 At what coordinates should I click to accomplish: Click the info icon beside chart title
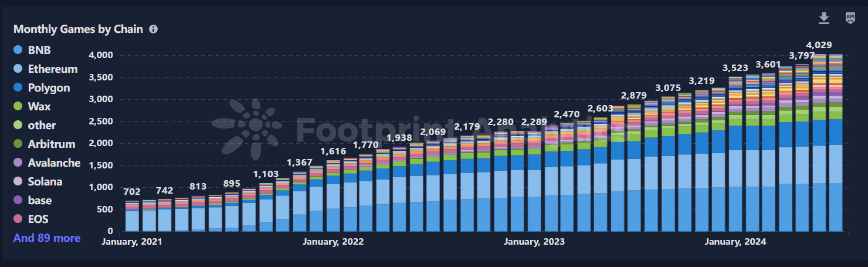(x=153, y=29)
